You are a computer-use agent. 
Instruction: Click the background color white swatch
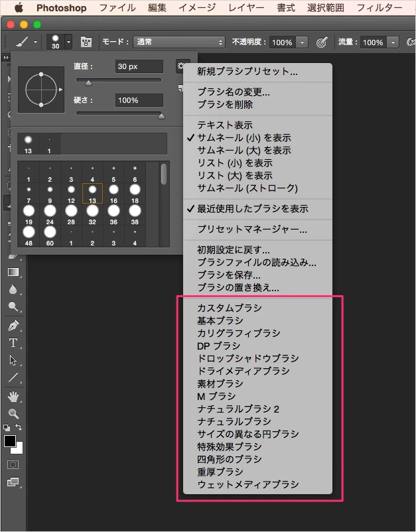[x=19, y=450]
